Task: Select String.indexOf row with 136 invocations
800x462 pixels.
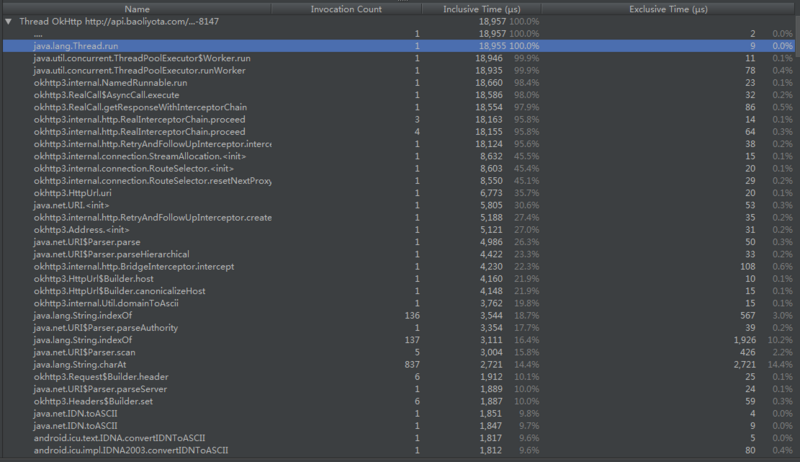Action: pos(398,315)
